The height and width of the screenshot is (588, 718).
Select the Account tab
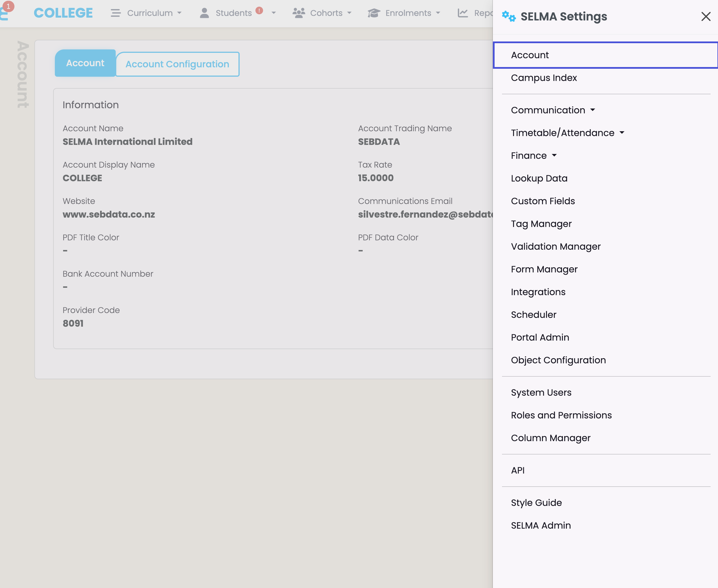[85, 63]
